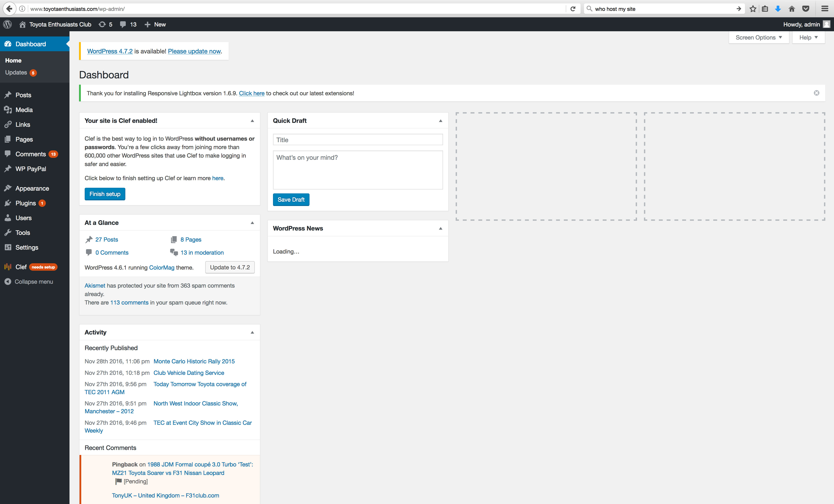This screenshot has height=504, width=834.
Task: Toggle the Activity widget panel
Action: pyautogui.click(x=252, y=332)
